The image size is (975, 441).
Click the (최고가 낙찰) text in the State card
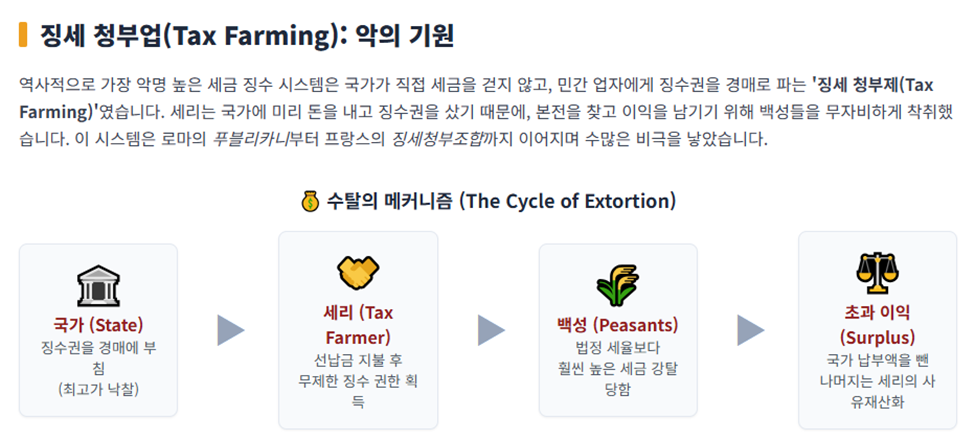click(98, 389)
